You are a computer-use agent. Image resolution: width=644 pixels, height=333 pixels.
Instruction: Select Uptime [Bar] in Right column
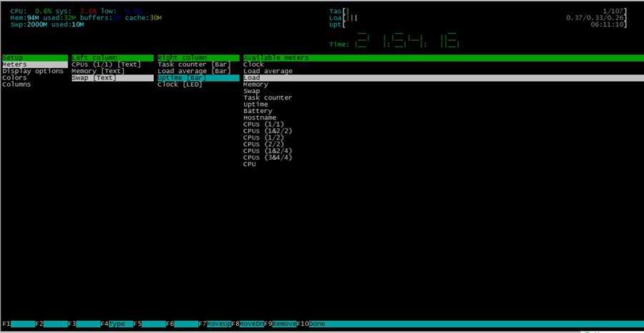click(198, 77)
